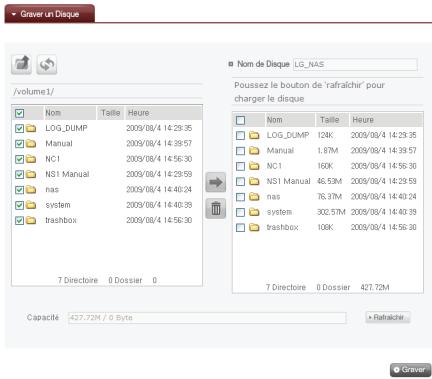Viewport: 432px width, 379px height.
Task: Check trashbox in the disc list
Action: click(240, 227)
